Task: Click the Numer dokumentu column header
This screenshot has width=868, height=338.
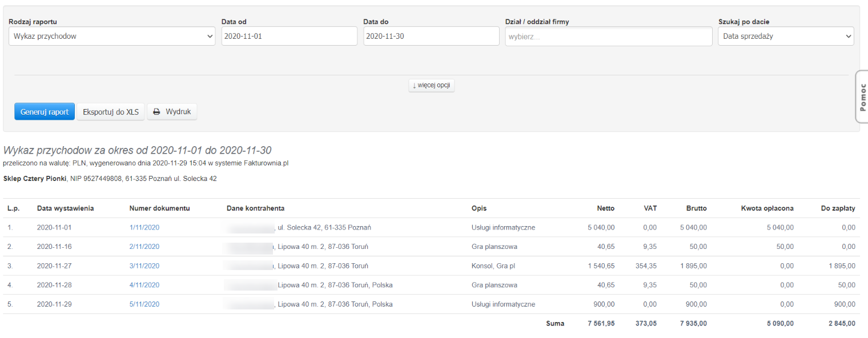Action: point(159,208)
